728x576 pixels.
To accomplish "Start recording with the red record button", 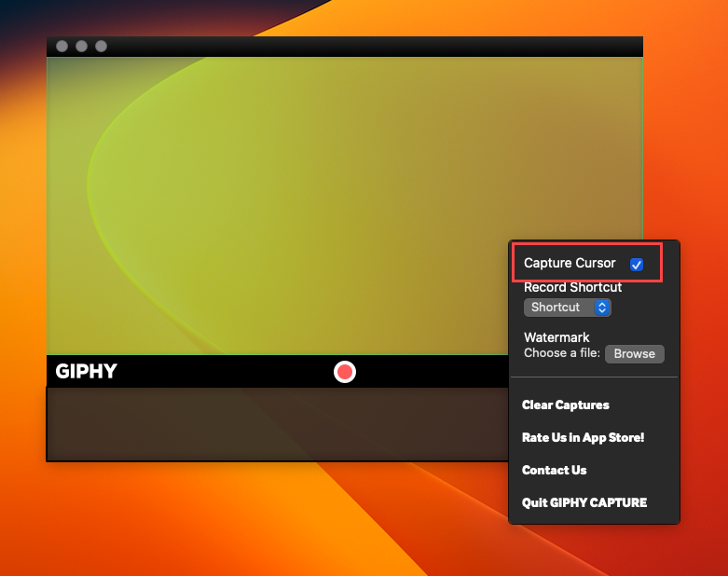I will click(345, 372).
